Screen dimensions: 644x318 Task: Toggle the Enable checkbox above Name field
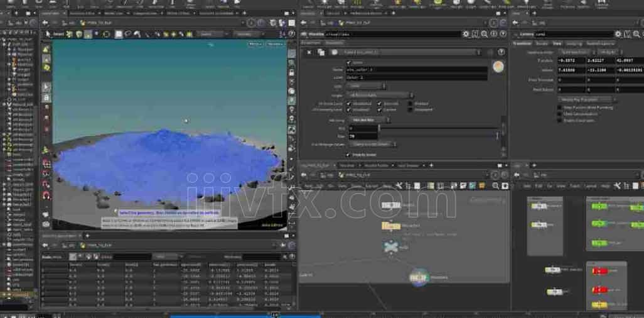click(x=350, y=63)
